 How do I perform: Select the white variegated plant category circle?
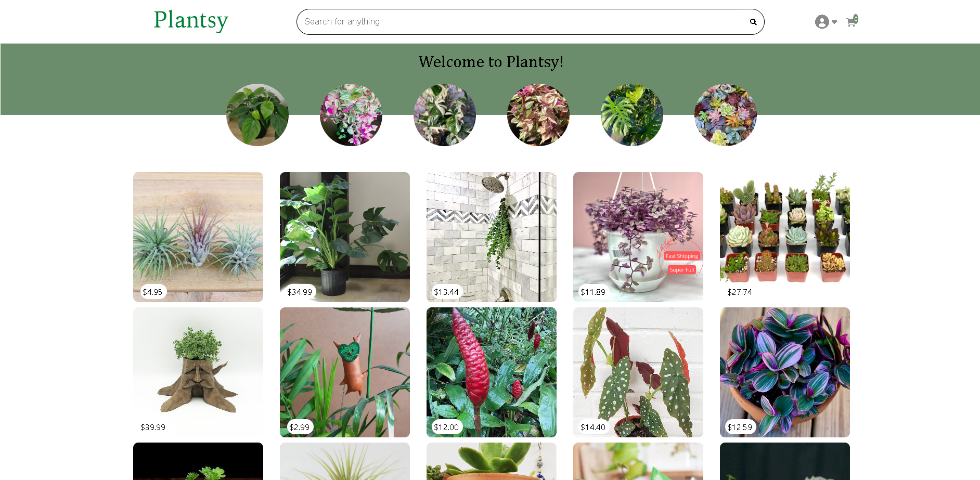click(x=445, y=115)
